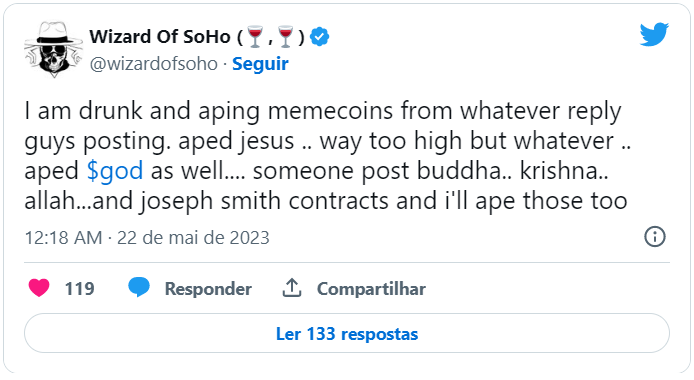This screenshot has height=380, width=694.
Task: Open the Wizard Of SoHo display name
Action: pyautogui.click(x=160, y=37)
